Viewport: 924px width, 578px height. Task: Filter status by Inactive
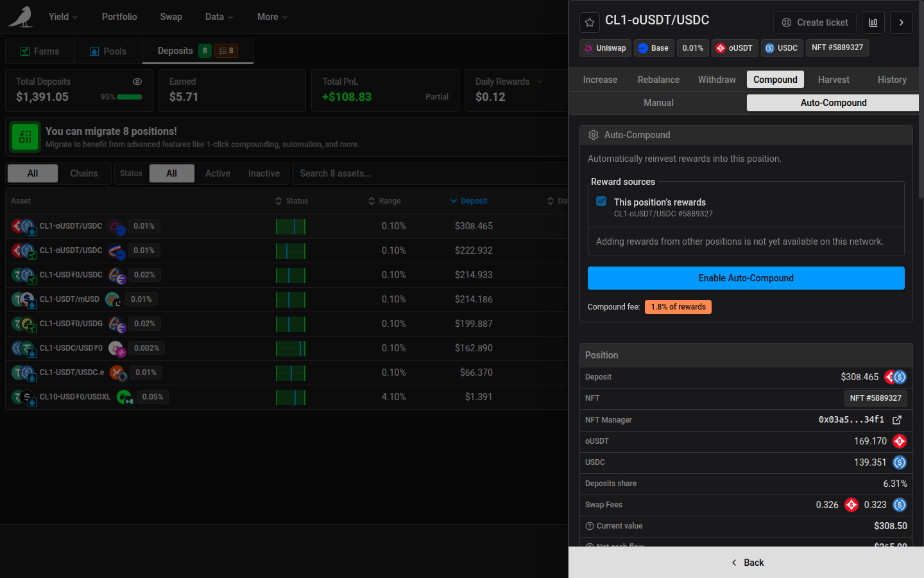[264, 173]
